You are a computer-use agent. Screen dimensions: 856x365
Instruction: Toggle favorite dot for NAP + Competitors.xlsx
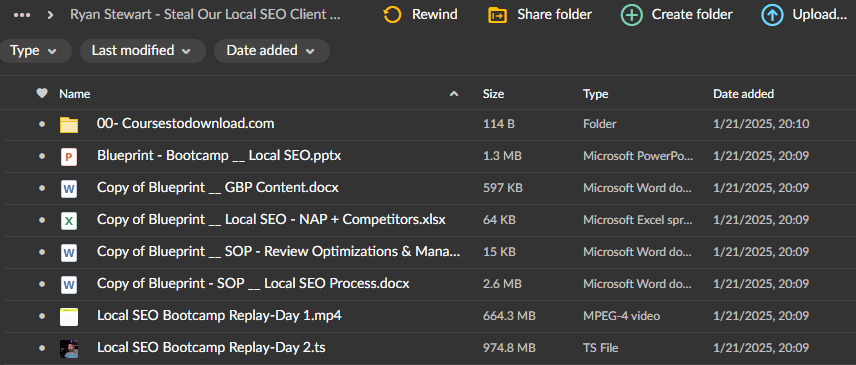tap(42, 220)
